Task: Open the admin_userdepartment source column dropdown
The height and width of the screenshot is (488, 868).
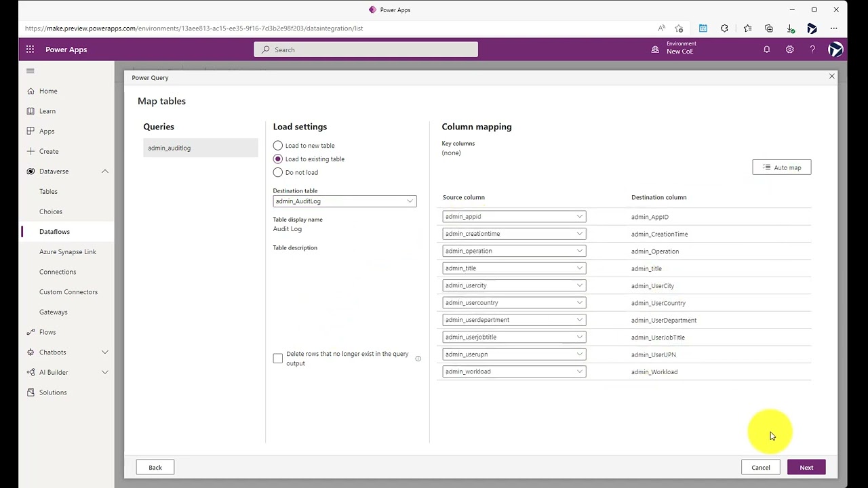Action: [x=514, y=320]
